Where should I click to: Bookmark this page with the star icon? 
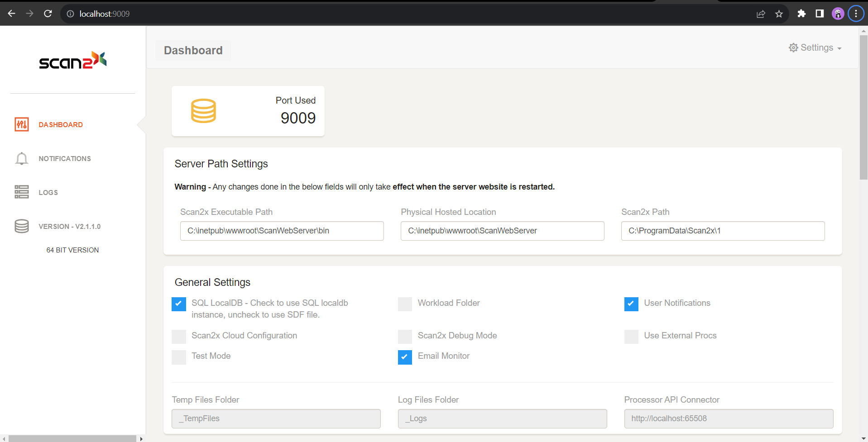pyautogui.click(x=779, y=14)
